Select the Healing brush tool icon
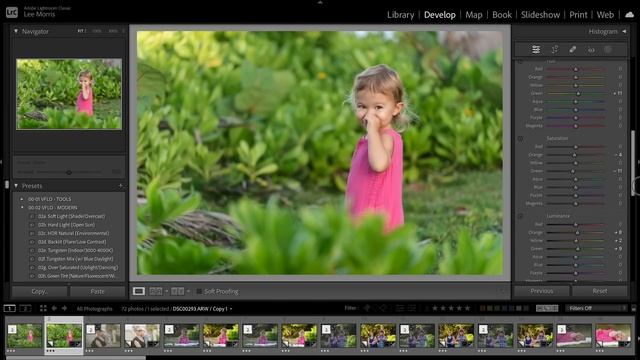640x360 pixels. coord(573,49)
